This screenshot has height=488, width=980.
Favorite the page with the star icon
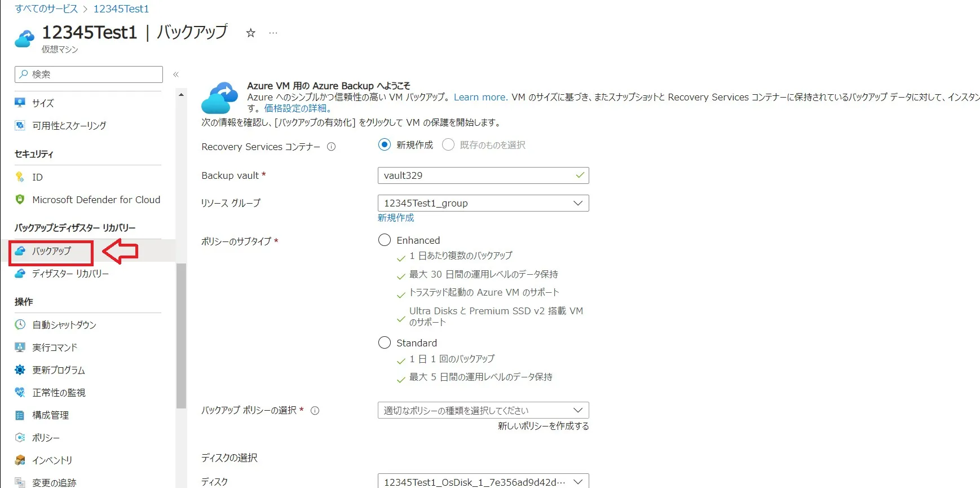tap(251, 33)
